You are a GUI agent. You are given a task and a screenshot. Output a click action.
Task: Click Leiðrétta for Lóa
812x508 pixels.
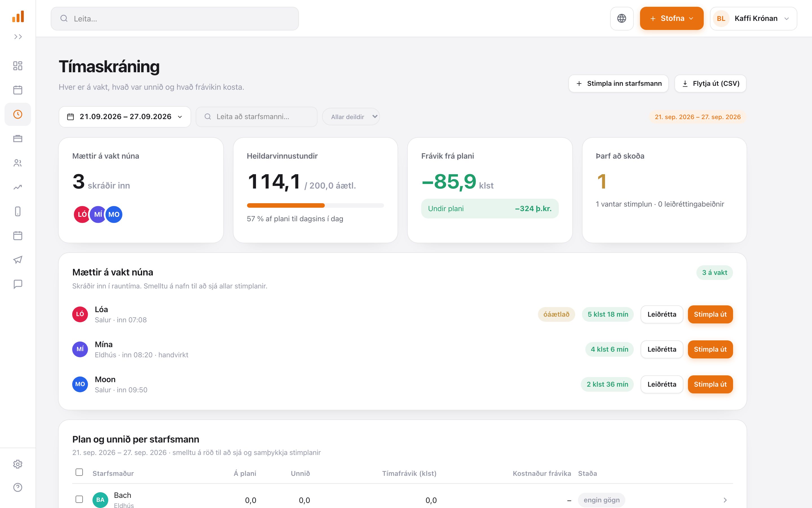pyautogui.click(x=662, y=314)
